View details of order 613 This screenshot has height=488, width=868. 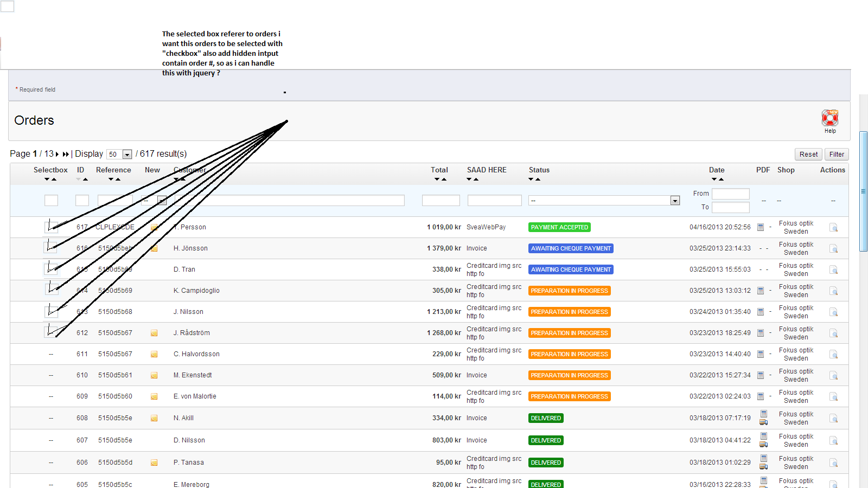pos(833,312)
